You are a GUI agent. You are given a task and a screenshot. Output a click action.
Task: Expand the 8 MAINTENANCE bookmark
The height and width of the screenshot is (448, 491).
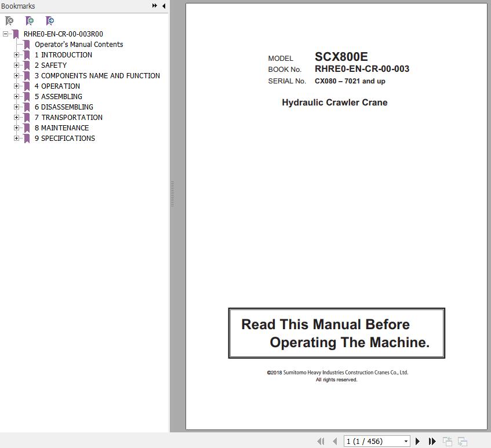click(x=17, y=128)
